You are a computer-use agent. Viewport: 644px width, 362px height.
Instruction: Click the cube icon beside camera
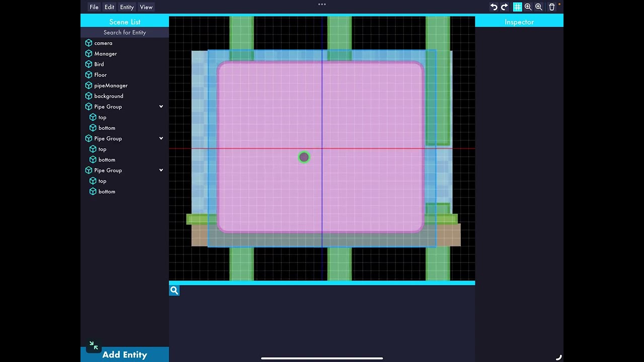(x=89, y=43)
